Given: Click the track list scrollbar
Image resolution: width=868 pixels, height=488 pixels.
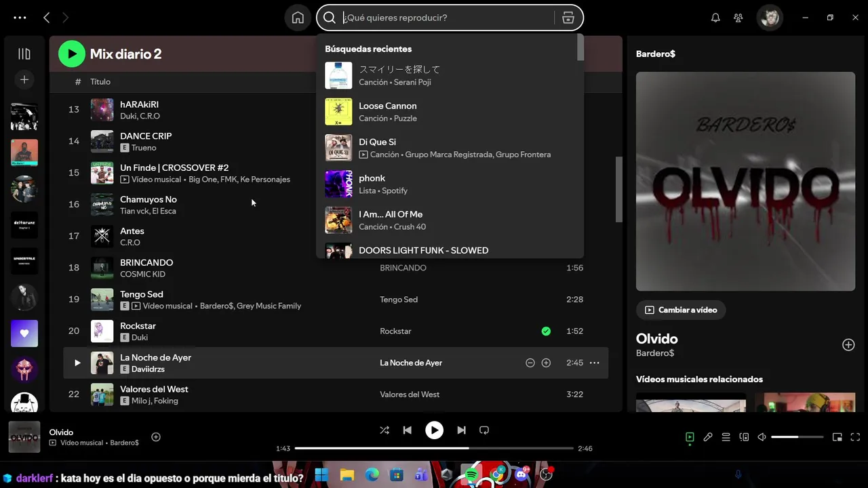Looking at the screenshot, I should click(618, 190).
